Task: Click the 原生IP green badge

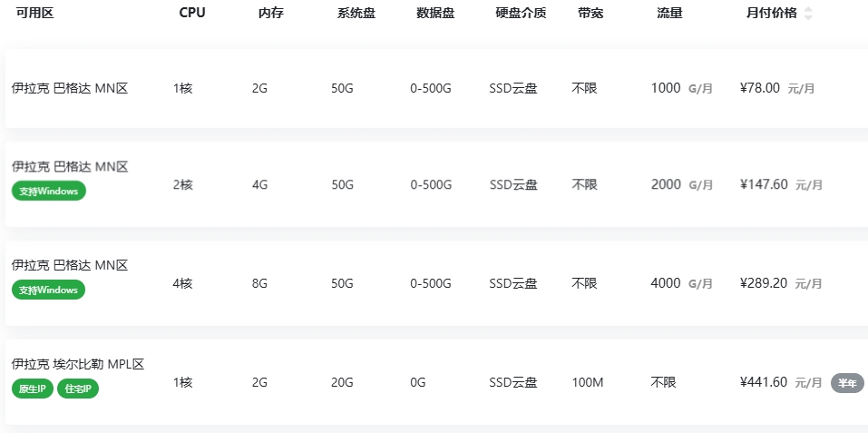Action: point(33,389)
